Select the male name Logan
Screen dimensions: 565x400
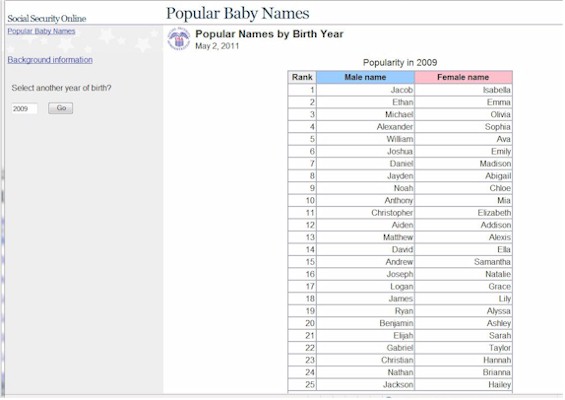point(401,286)
